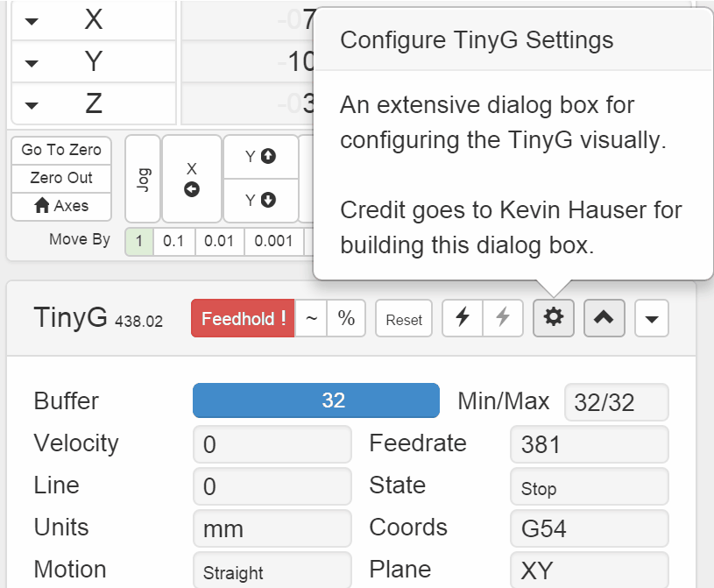714x588 pixels.
Task: Click the Feedrate value field
Action: (x=589, y=444)
